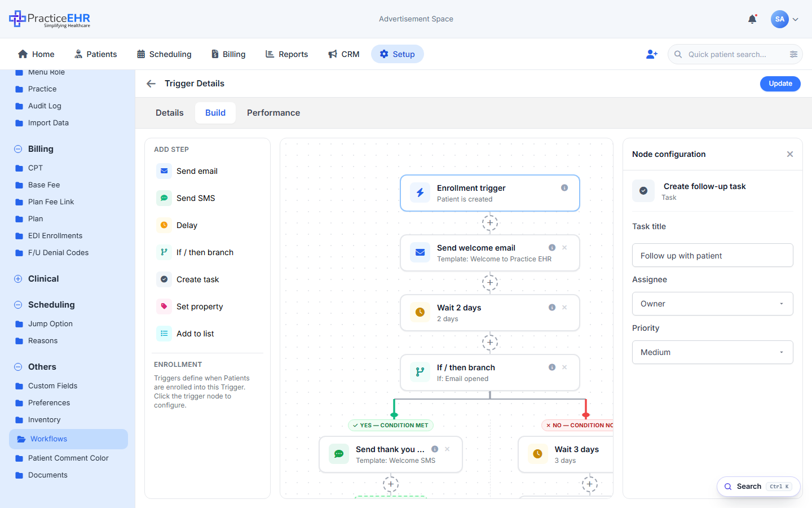Screen dimensions: 812x508
Task: Select the Wait 2 days node
Action: point(490,313)
